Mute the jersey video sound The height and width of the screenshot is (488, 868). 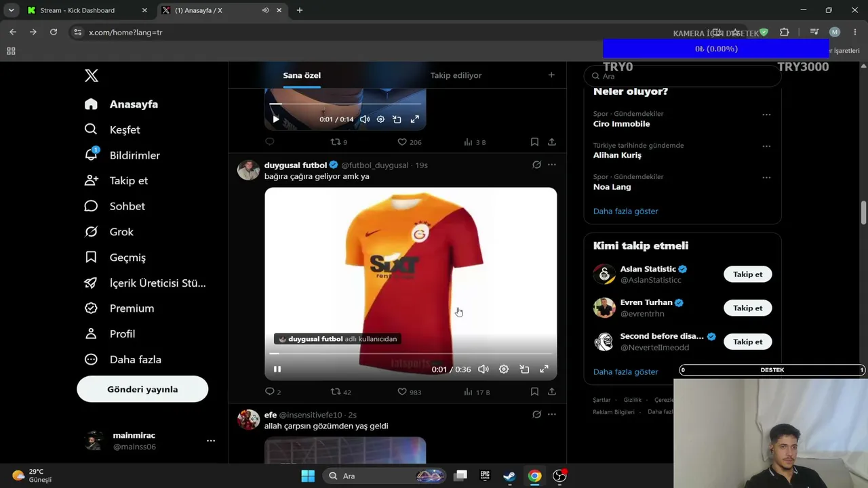click(484, 369)
